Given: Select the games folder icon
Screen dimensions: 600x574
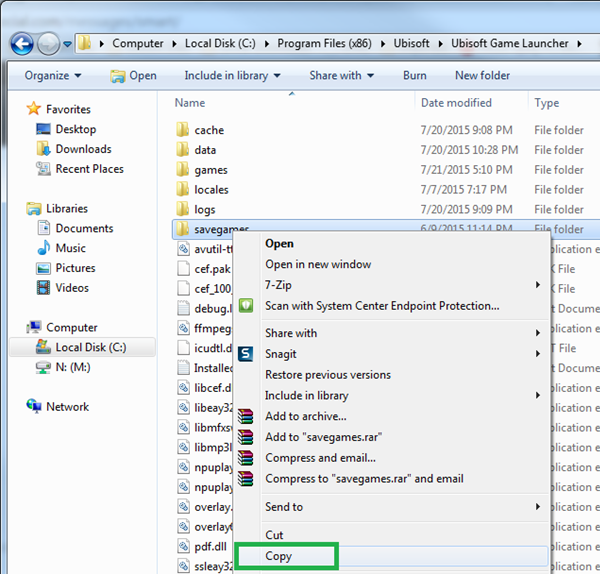Looking at the screenshot, I should (183, 170).
